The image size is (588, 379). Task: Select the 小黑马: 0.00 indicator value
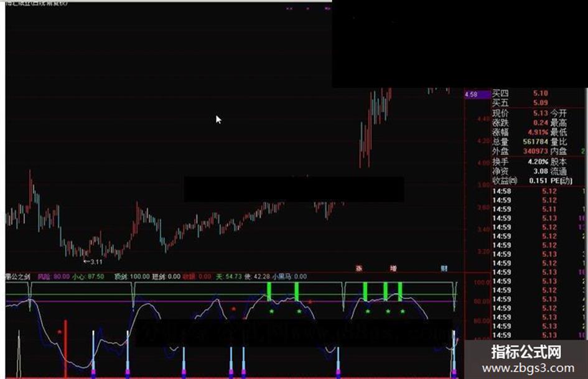pyautogui.click(x=289, y=276)
